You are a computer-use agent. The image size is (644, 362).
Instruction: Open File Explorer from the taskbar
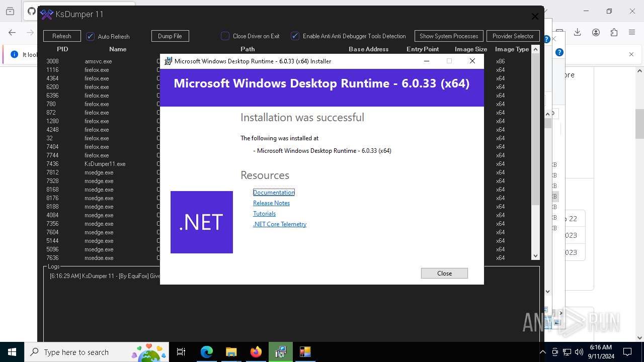231,352
